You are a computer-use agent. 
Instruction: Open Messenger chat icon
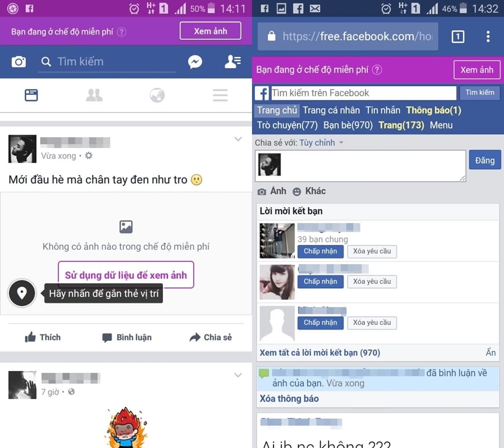tap(195, 61)
